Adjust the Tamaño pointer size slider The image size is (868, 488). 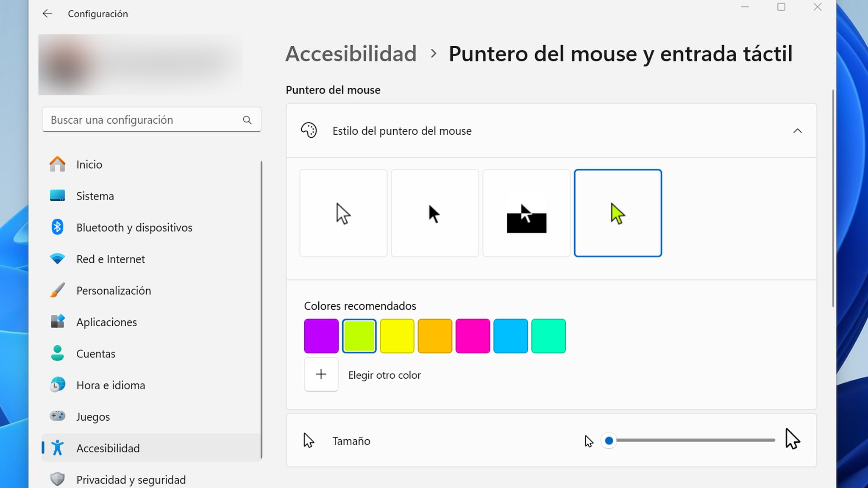click(609, 441)
